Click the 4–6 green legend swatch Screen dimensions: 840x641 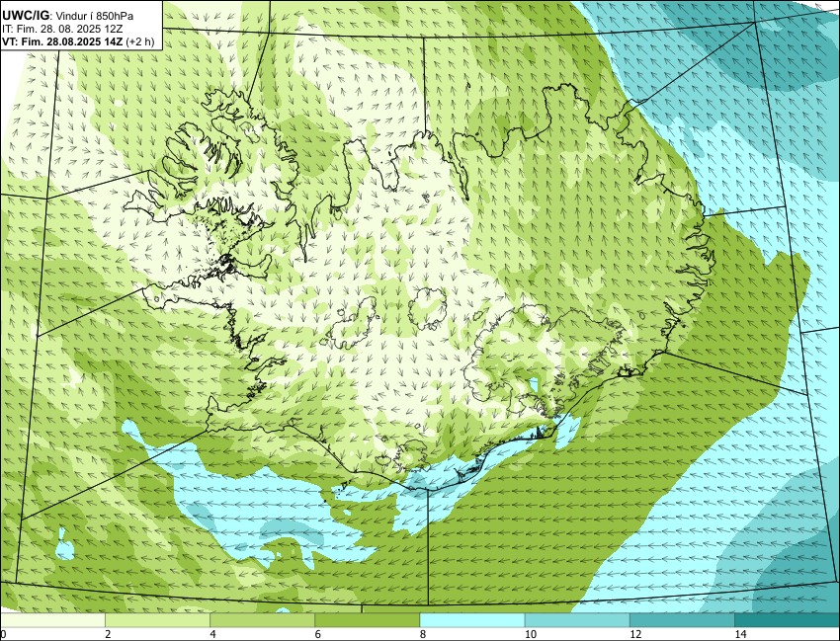pos(263,620)
